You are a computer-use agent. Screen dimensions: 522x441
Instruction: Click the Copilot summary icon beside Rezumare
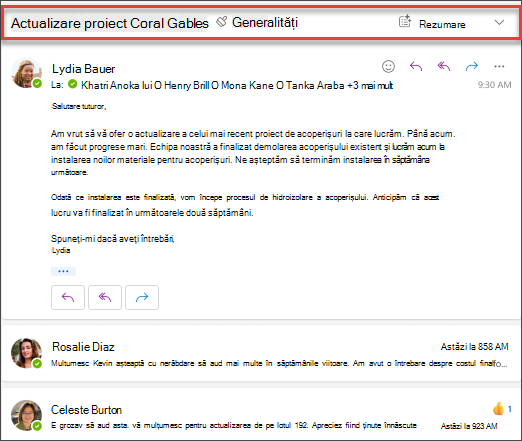[405, 21]
